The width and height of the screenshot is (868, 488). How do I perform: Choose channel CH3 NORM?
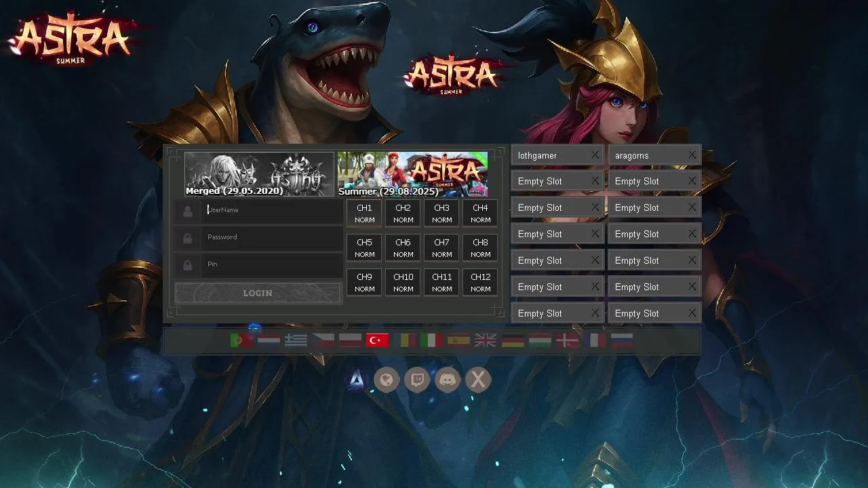tap(441, 213)
